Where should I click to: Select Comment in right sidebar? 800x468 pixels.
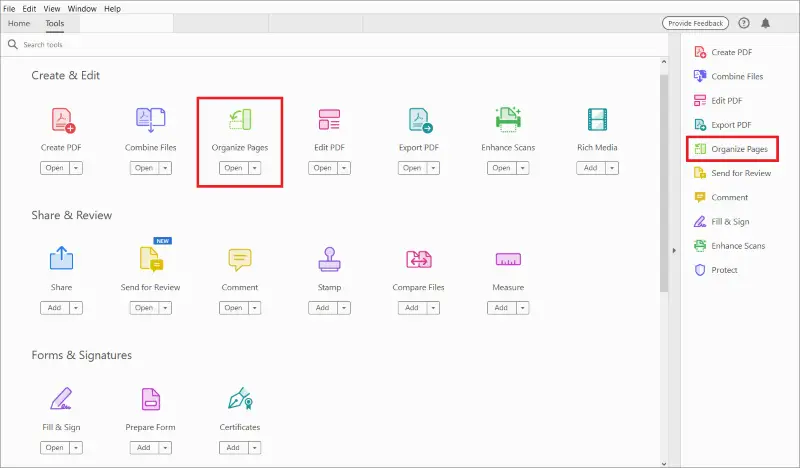click(721, 198)
